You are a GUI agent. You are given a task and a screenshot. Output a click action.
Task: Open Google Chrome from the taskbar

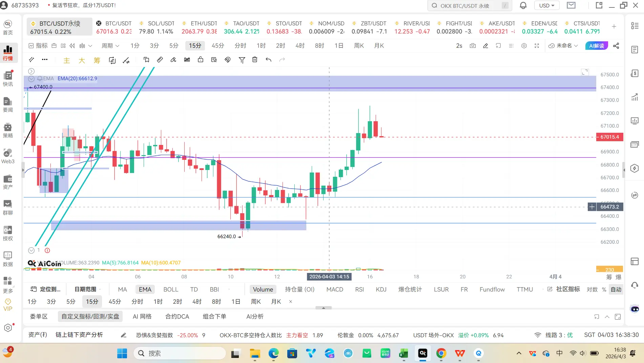441,353
